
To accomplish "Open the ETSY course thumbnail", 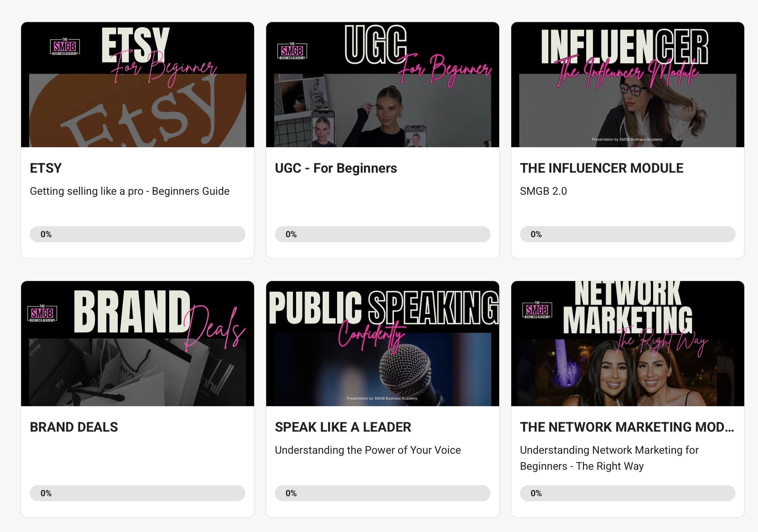I will pyautogui.click(x=138, y=85).
